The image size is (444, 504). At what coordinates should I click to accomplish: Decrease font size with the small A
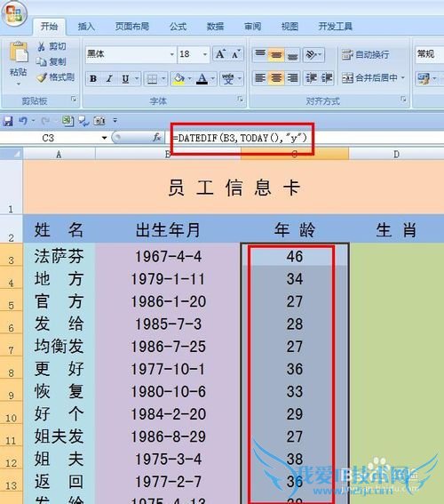236,54
